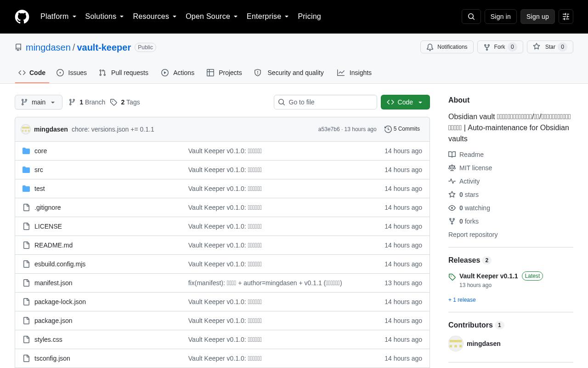588x368 pixels.
Task: Switch to the Code tab
Action: click(32, 73)
